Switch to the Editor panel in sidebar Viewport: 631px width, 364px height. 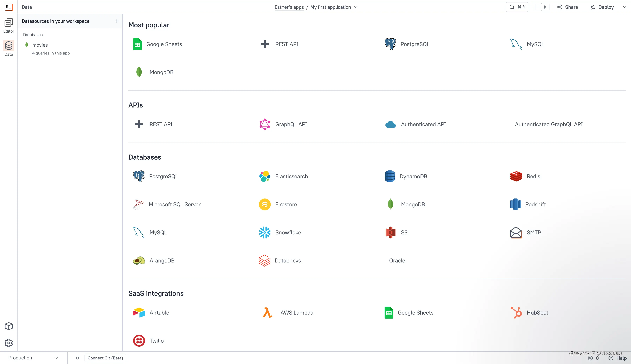point(9,25)
